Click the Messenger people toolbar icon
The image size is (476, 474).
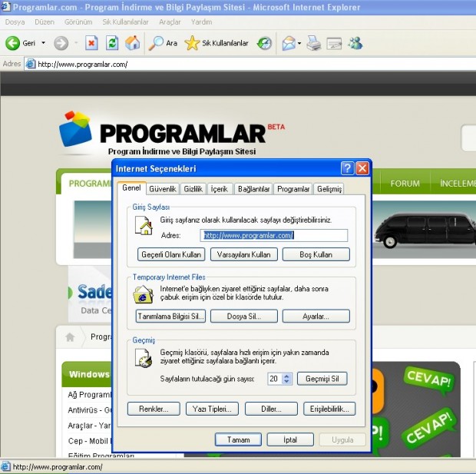click(x=355, y=43)
